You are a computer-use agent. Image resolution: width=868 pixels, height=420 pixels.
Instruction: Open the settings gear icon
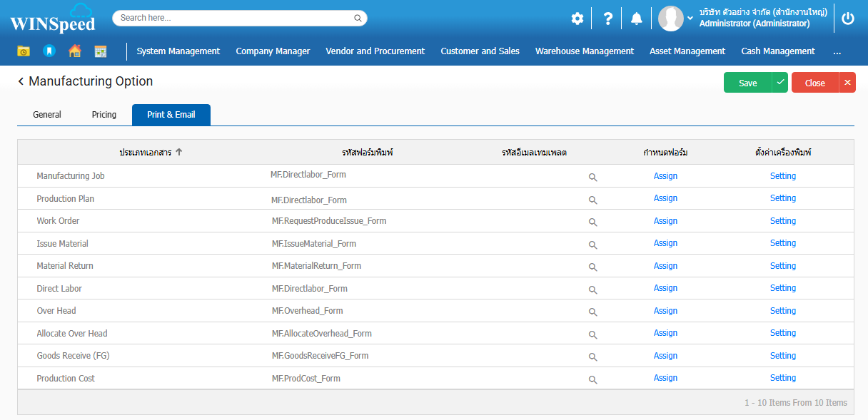[x=577, y=19]
